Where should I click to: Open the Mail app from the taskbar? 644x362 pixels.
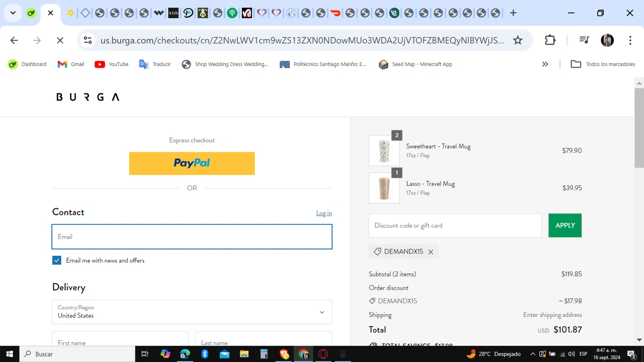point(225,354)
